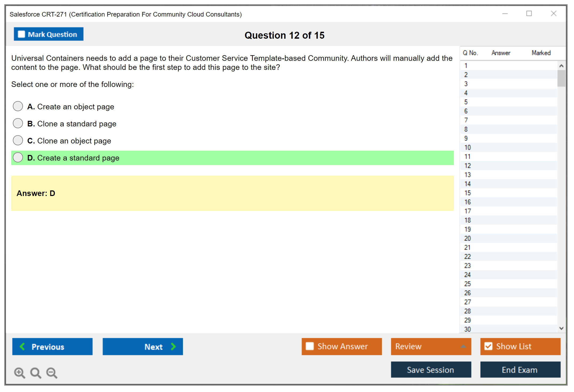
Task: Click the zoom in magnifier icon
Action: coord(19,373)
